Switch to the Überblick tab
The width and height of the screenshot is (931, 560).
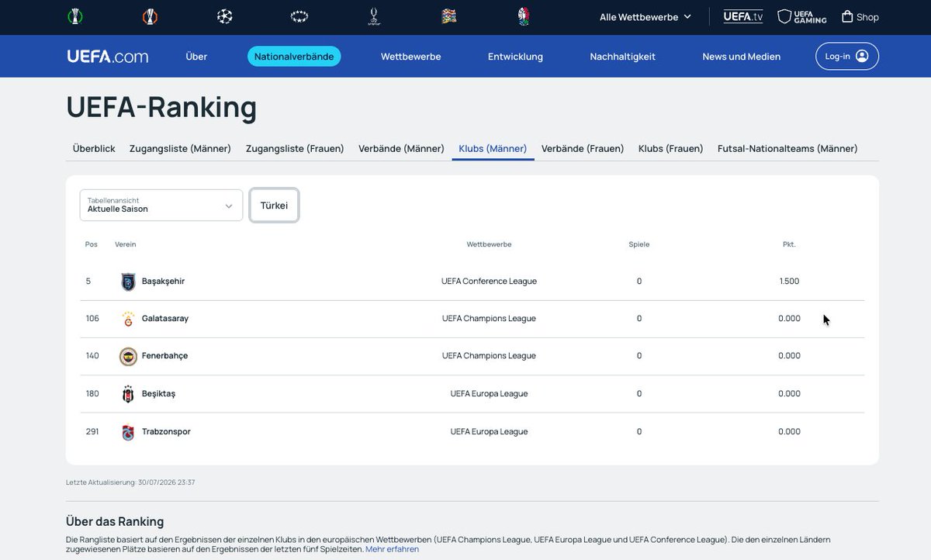[94, 148]
